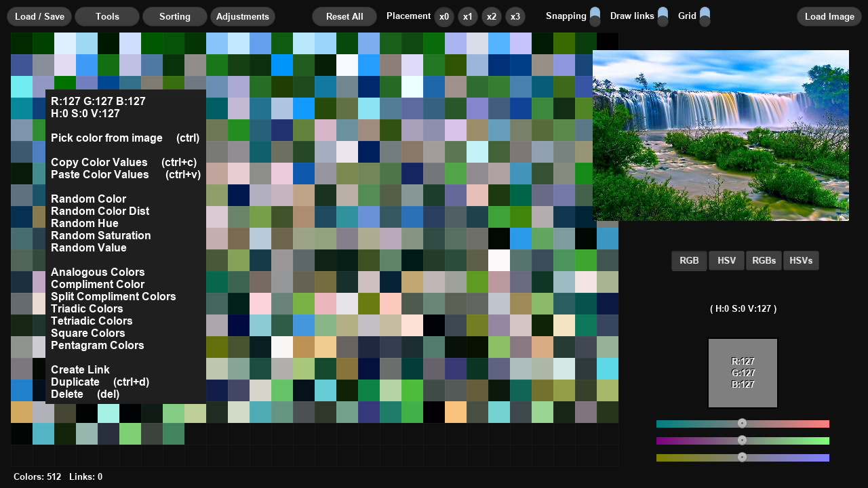Set placement to x0
Screen dimensions: 868x488
444,16
